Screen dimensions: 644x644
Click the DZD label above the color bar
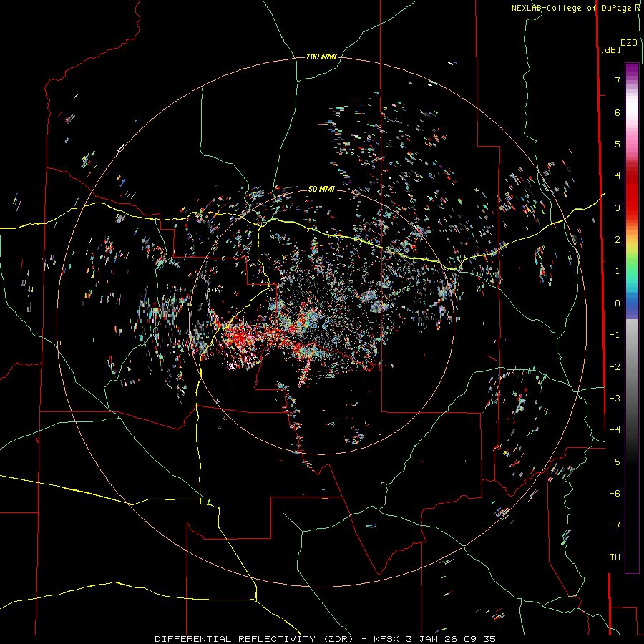click(x=629, y=43)
